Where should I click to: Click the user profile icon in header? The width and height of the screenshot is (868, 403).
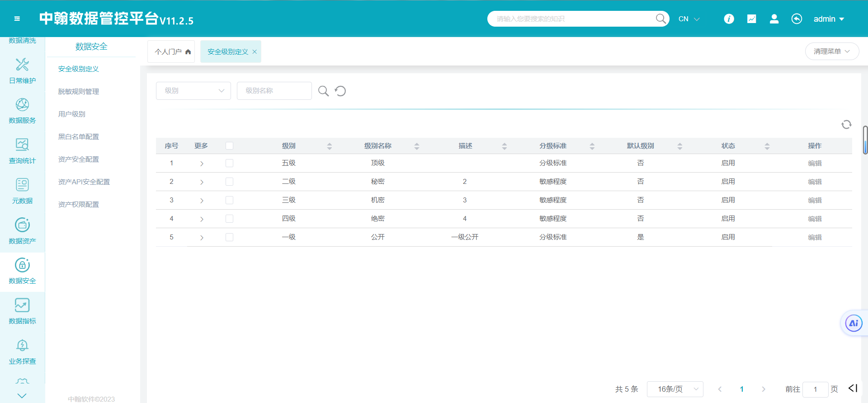774,19
